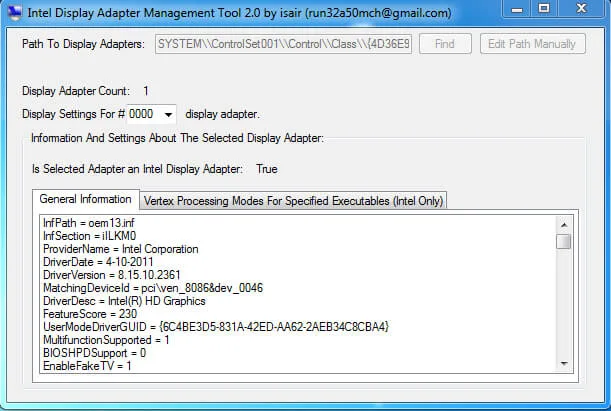Switch to the General Information tab
This screenshot has width=611, height=411.
(85, 199)
